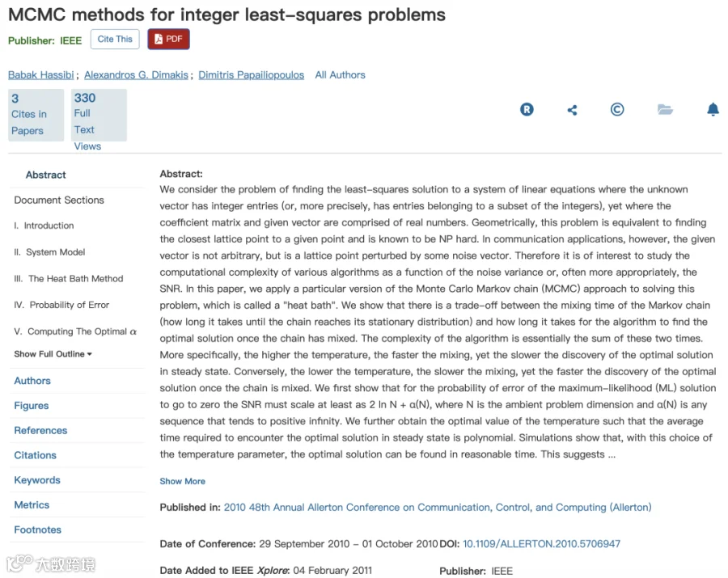Switch to the Figures tab
The height and width of the screenshot is (578, 728).
coord(31,406)
